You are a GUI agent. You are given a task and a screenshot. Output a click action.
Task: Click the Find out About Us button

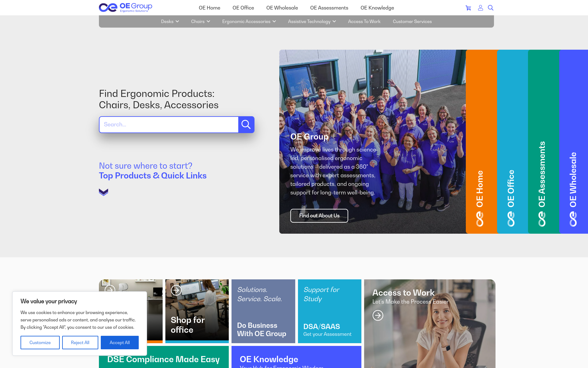(x=319, y=216)
